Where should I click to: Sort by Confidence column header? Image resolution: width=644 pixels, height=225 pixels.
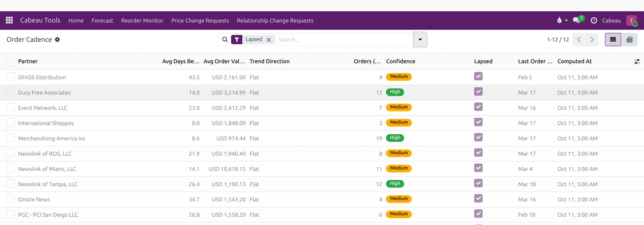coord(401,61)
